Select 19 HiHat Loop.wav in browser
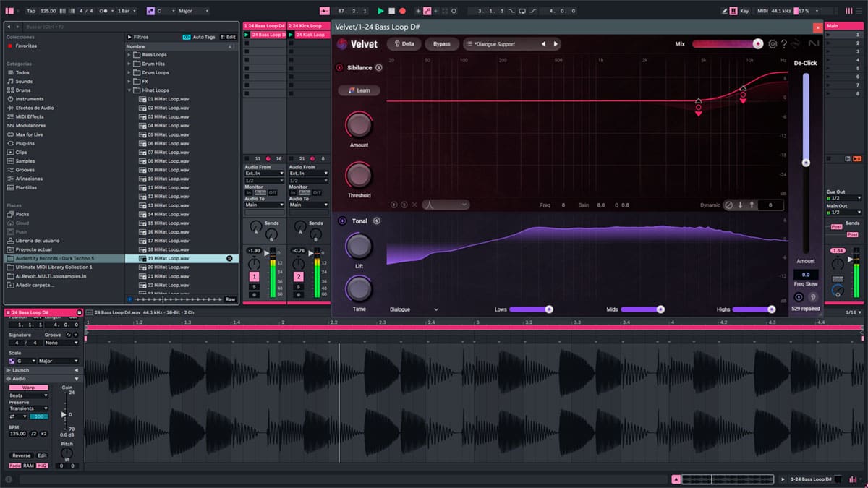The image size is (868, 488). 182,258
